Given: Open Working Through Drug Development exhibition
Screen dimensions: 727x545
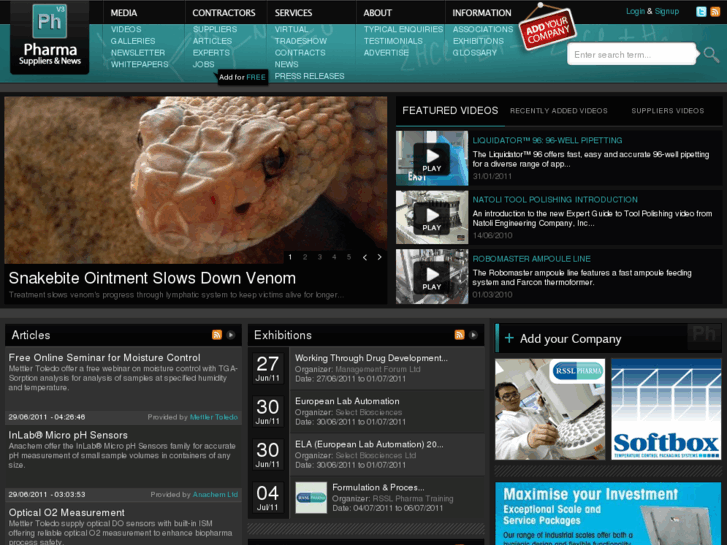Looking at the screenshot, I should [x=371, y=358].
